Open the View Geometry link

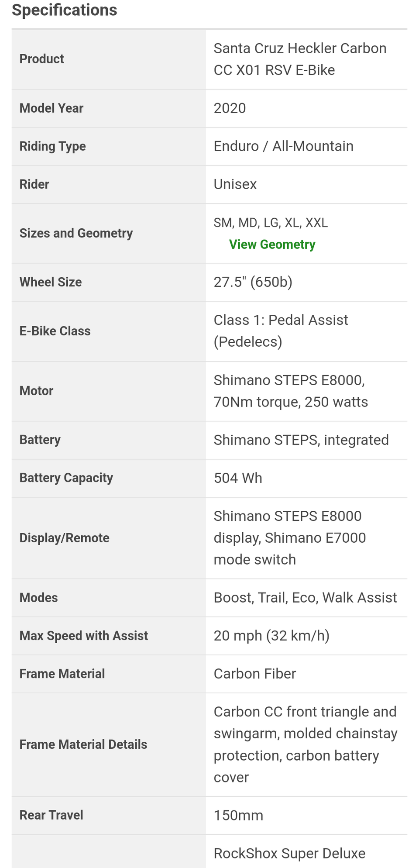click(x=272, y=245)
